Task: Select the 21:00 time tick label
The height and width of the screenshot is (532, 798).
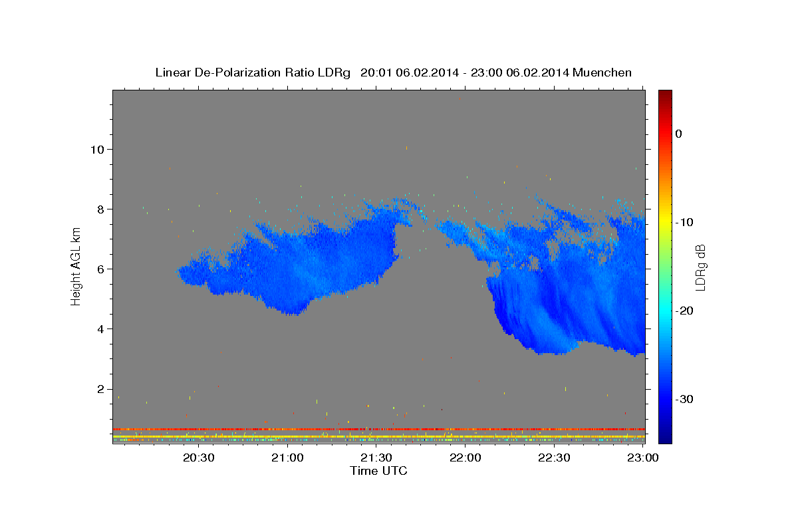Action: 287,458
